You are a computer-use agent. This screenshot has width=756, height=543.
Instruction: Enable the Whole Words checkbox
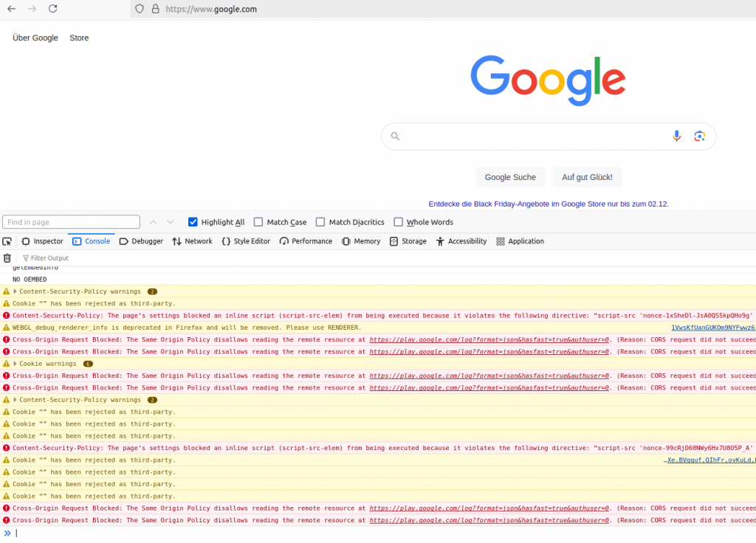(399, 222)
